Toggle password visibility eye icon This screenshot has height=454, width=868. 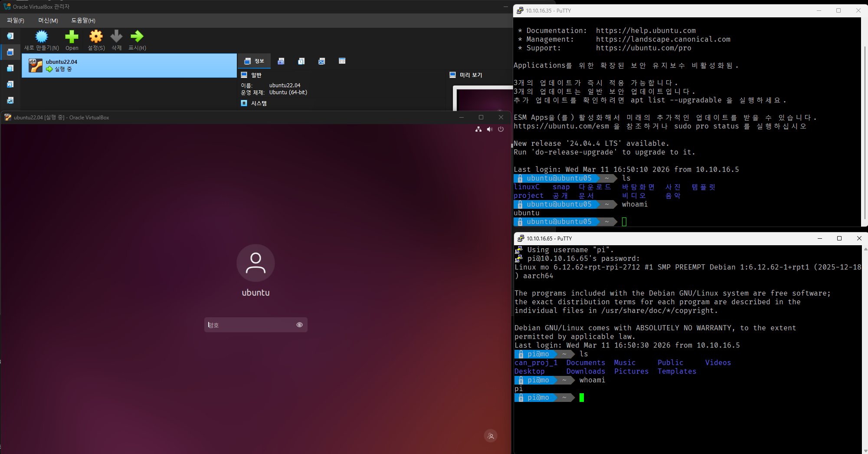[x=299, y=325]
